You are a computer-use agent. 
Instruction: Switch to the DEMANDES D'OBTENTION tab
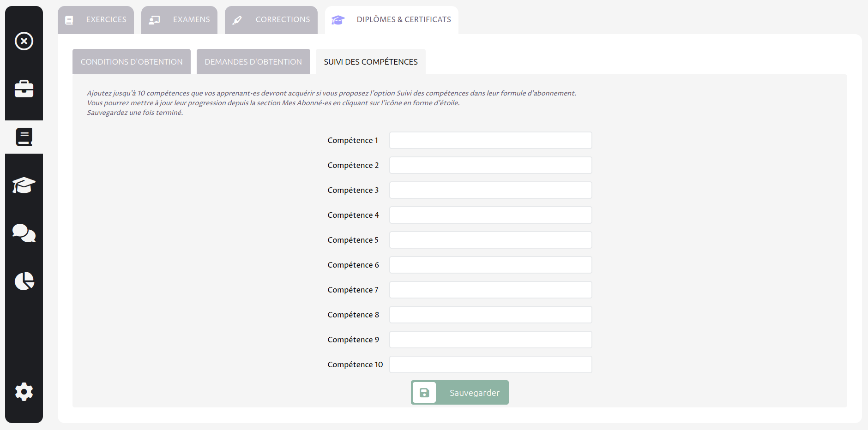pyautogui.click(x=253, y=61)
